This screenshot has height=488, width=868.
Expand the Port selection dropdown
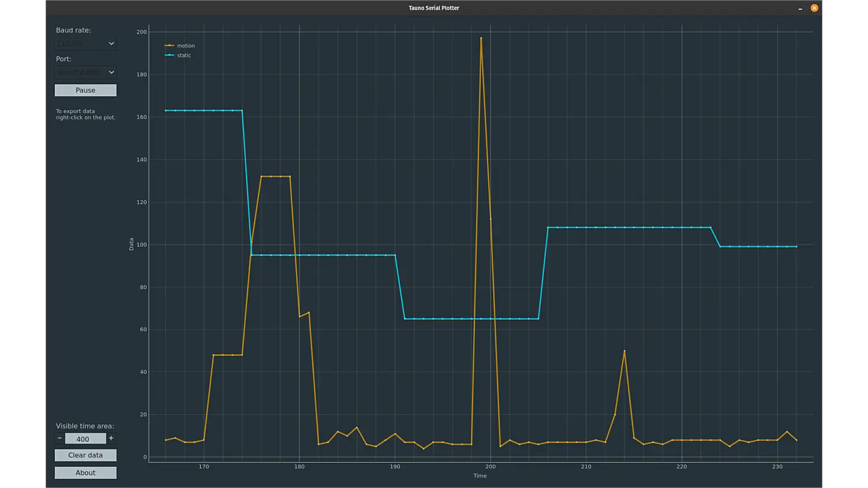point(85,73)
